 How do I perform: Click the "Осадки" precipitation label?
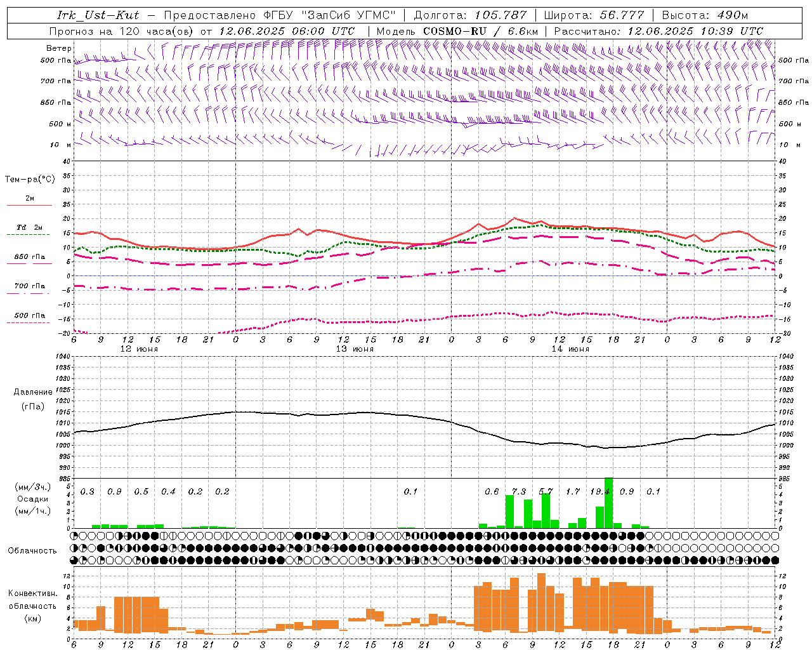32,499
